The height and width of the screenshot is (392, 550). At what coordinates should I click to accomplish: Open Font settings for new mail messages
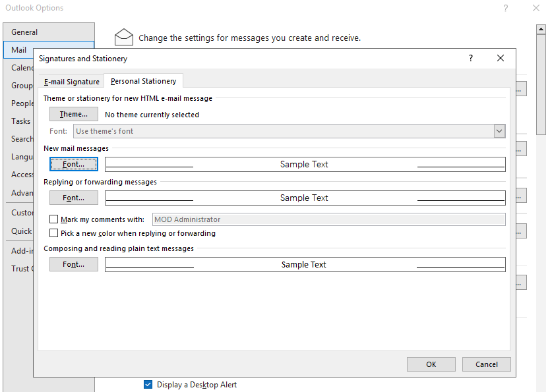(x=74, y=164)
